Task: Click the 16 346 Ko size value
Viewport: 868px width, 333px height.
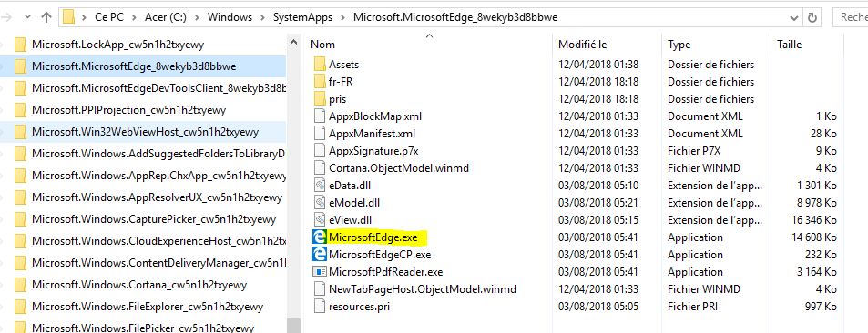Action: (814, 219)
